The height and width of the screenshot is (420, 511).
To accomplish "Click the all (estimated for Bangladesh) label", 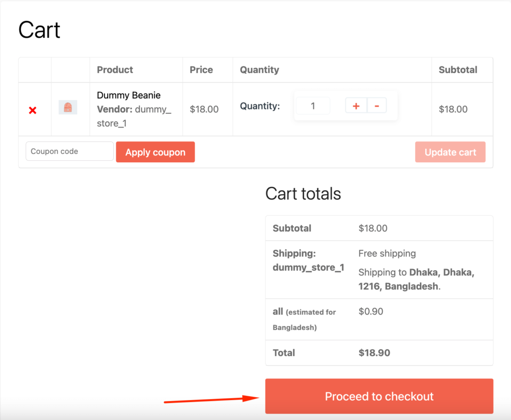I will point(304,319).
